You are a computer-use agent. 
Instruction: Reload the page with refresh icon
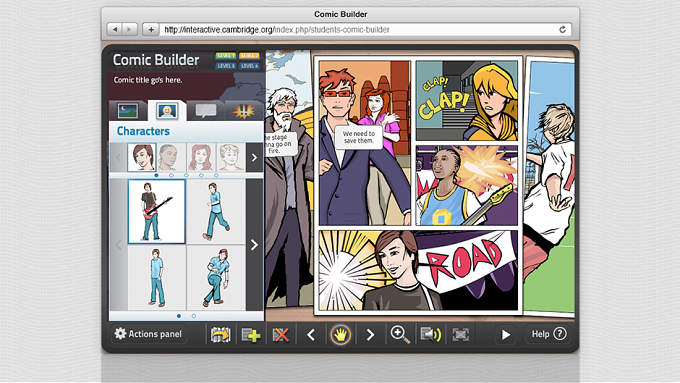tap(562, 29)
